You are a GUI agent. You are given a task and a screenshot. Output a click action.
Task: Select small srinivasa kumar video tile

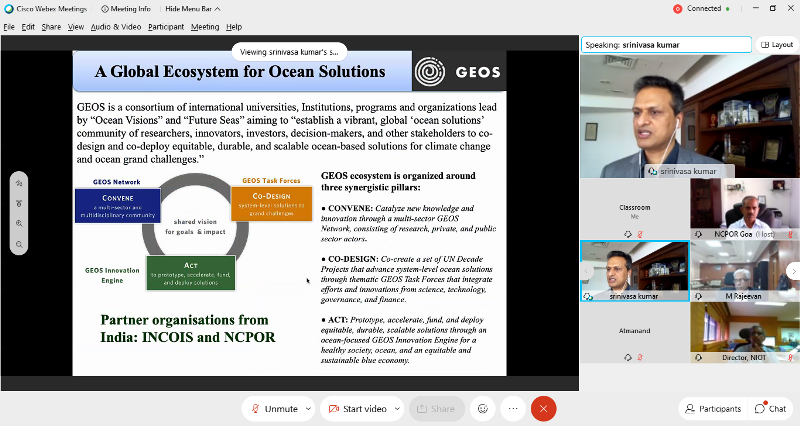(635, 271)
